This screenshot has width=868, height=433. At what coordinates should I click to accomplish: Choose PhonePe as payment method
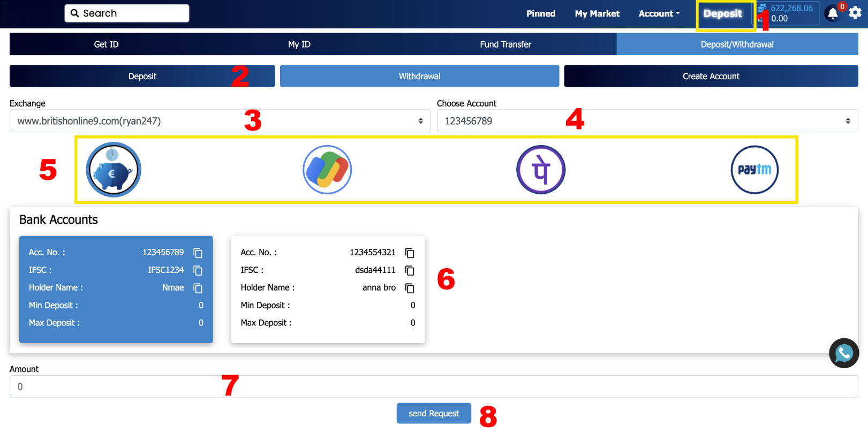pyautogui.click(x=541, y=170)
